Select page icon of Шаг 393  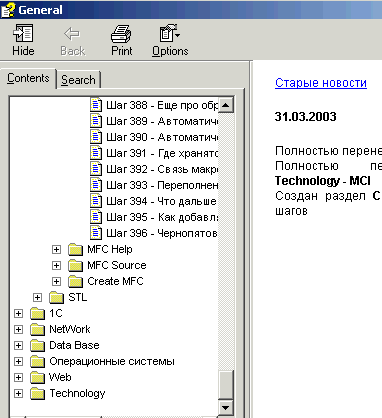(96, 185)
